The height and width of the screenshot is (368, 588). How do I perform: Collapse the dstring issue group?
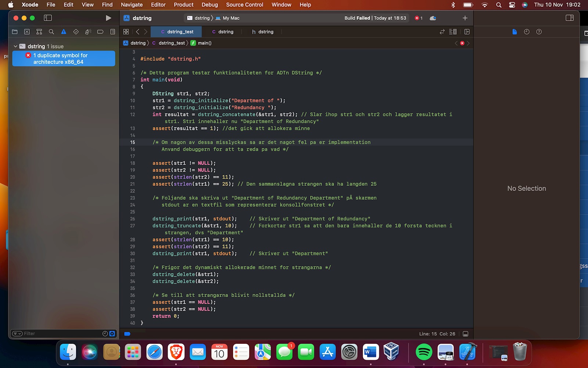(15, 46)
